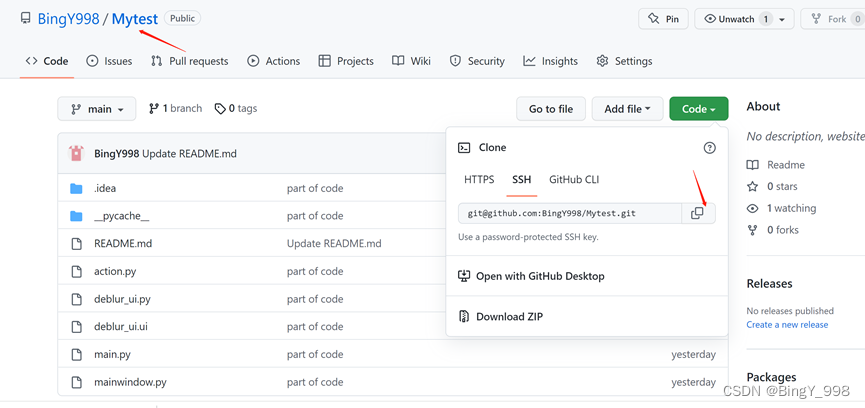This screenshot has height=408, width=865.
Task: Click the BingY998 commit author avatar
Action: [76, 153]
